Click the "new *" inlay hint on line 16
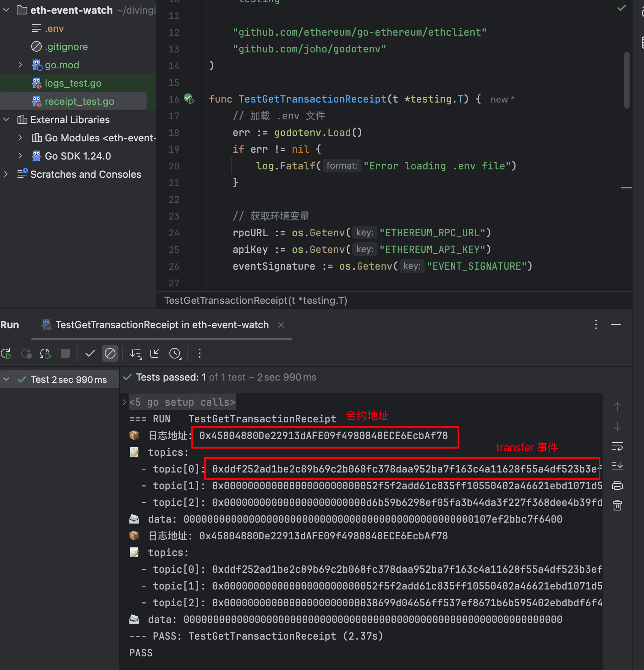This screenshot has width=644, height=670. (502, 100)
